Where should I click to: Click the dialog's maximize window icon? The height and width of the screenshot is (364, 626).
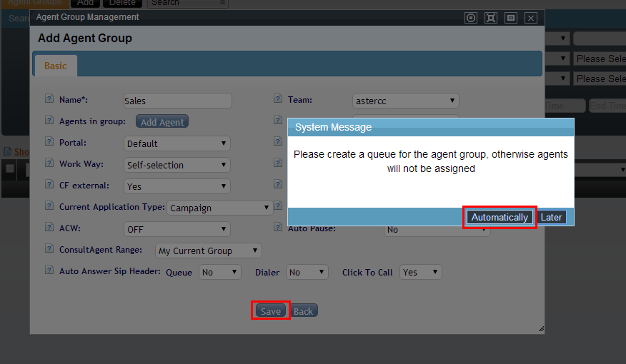(491, 18)
